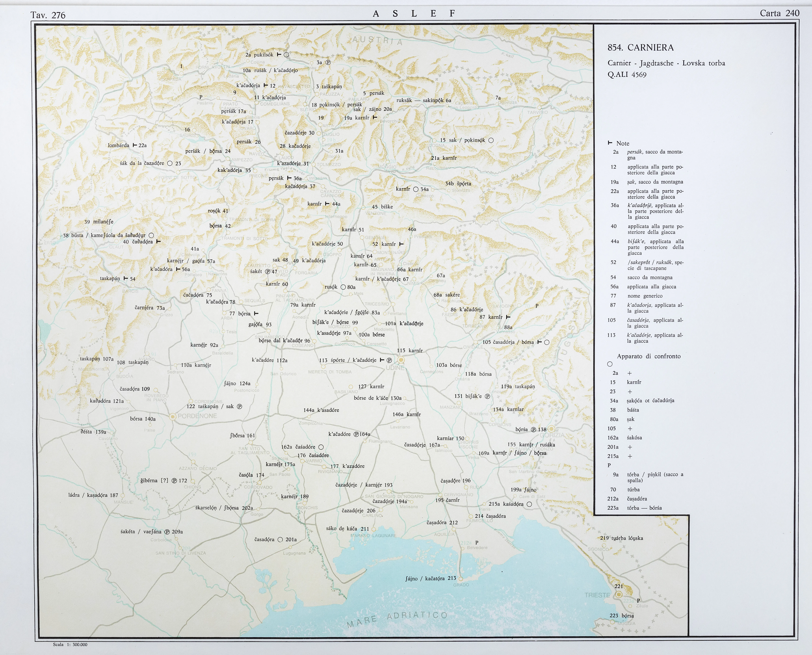Click the Tav. 276 plate number
Screen dimensions: 812x655
point(48,15)
